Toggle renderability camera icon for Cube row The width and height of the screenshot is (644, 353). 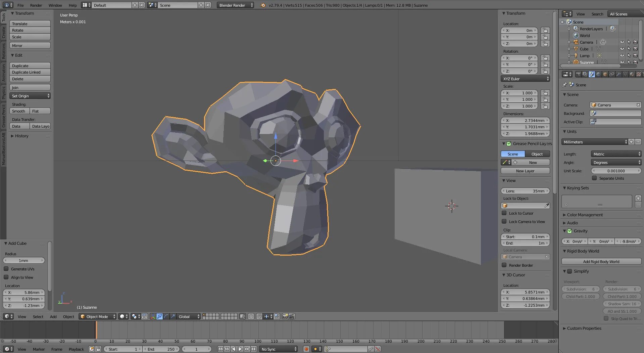point(635,49)
